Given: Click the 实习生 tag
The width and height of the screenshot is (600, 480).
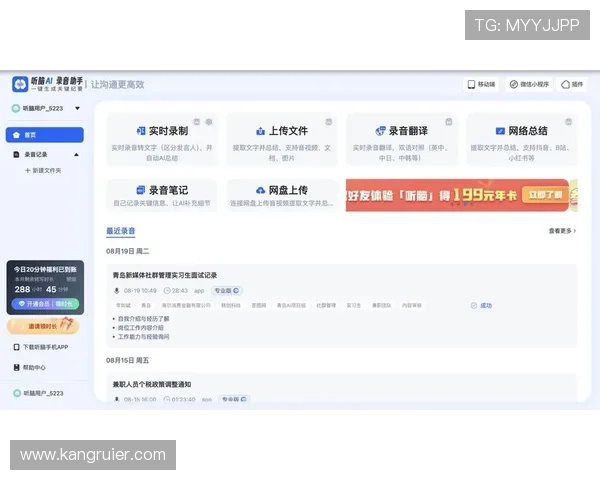Looking at the screenshot, I should click(x=354, y=305).
